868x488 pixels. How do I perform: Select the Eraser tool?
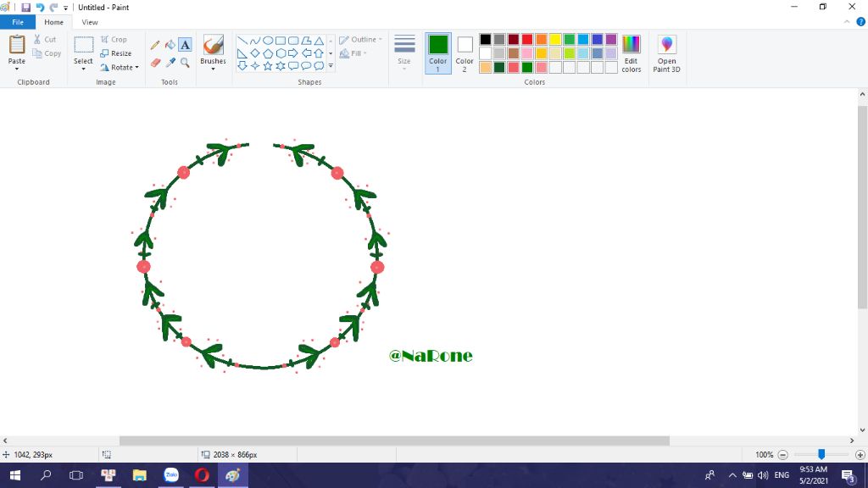[x=155, y=63]
